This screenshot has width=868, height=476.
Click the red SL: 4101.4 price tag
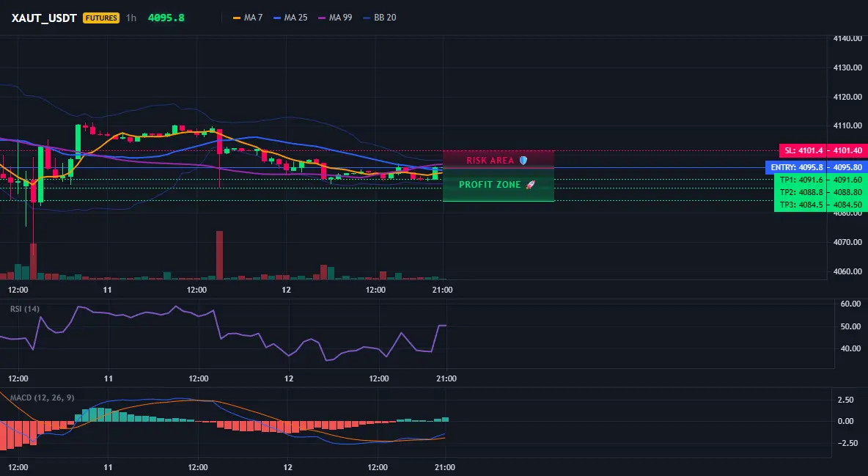[824, 151]
